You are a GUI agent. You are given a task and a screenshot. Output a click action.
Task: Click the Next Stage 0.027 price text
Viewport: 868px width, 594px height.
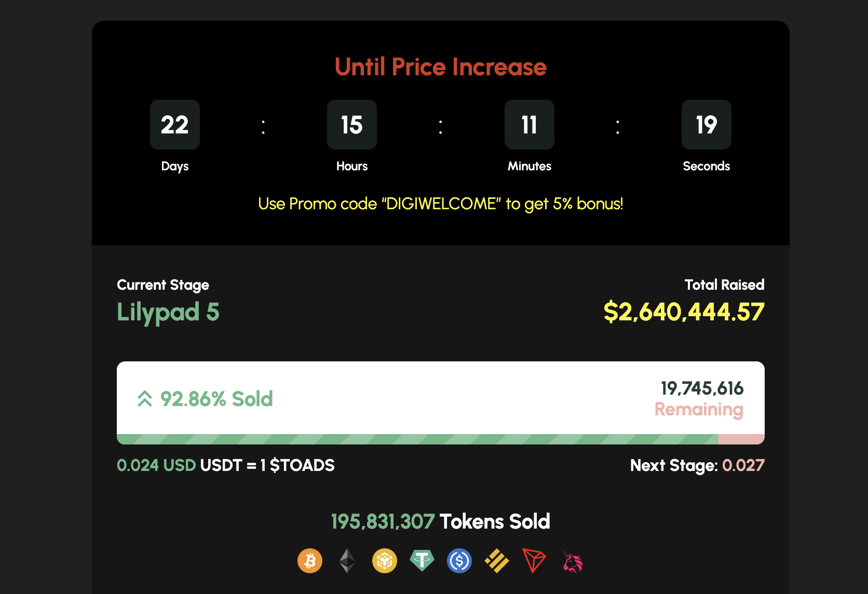point(697,465)
